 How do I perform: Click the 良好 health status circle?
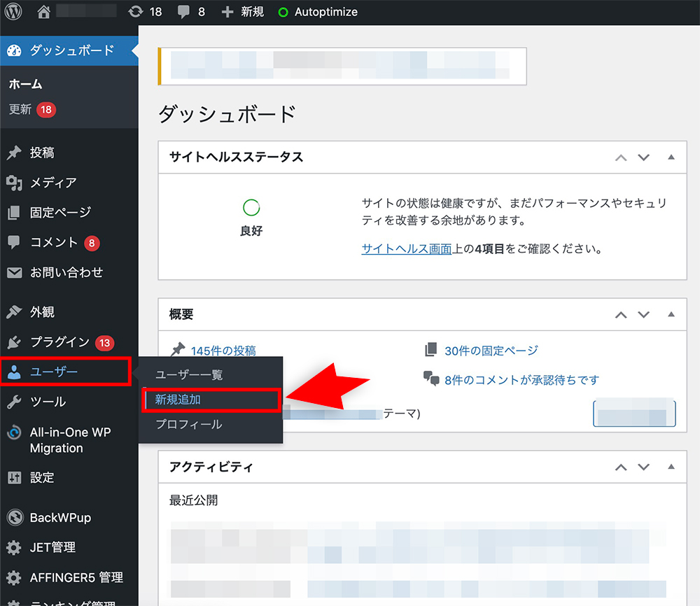pyautogui.click(x=251, y=208)
